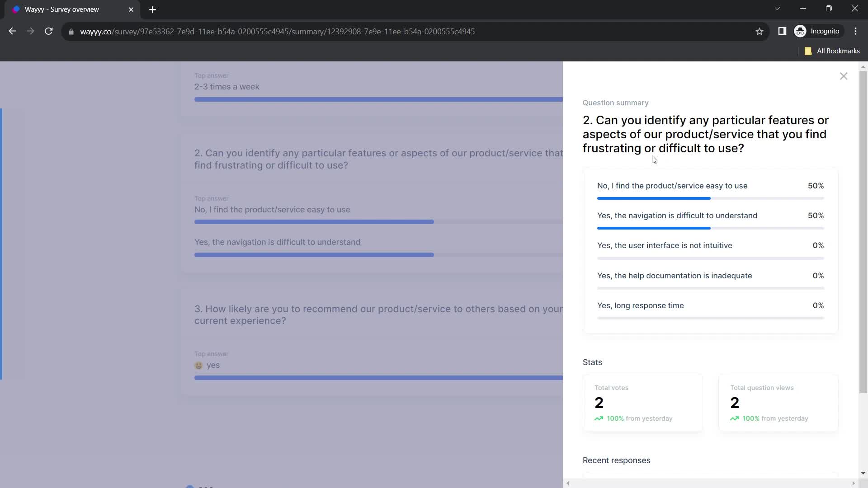The image size is (868, 488).
Task: Reload the current page
Action: pyautogui.click(x=49, y=31)
